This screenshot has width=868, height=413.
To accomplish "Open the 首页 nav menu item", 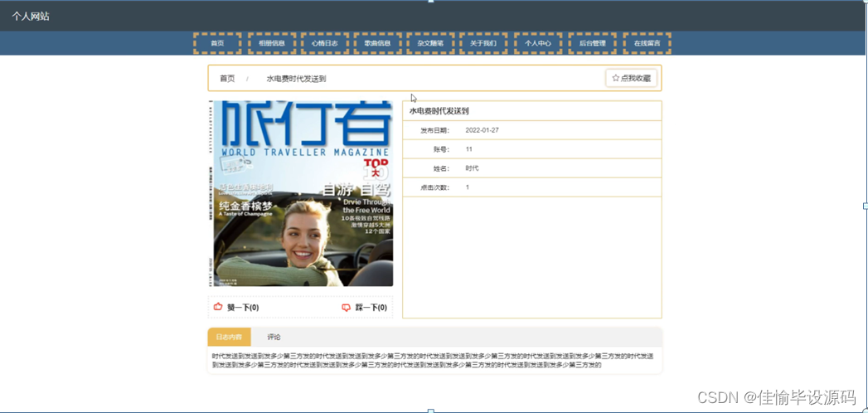I will [217, 43].
